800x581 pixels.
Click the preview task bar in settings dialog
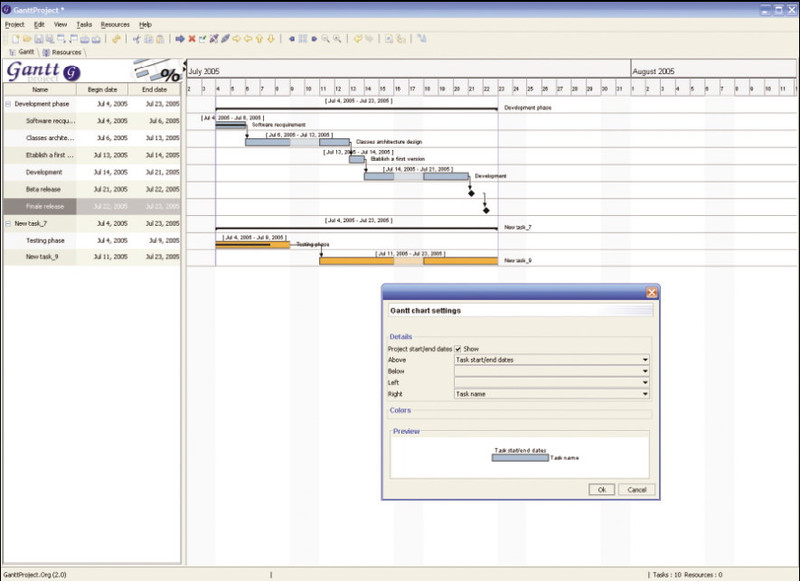pos(520,458)
